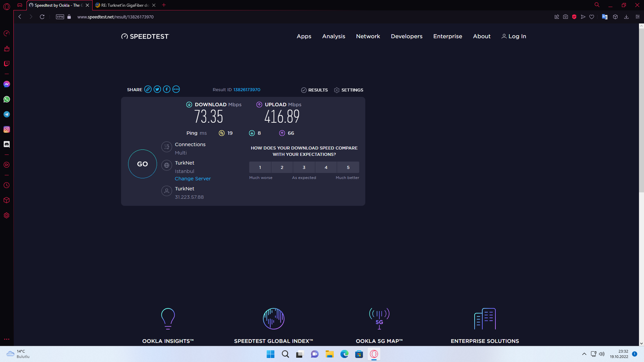Open Opera sidebar Messenger

[x=7, y=84]
